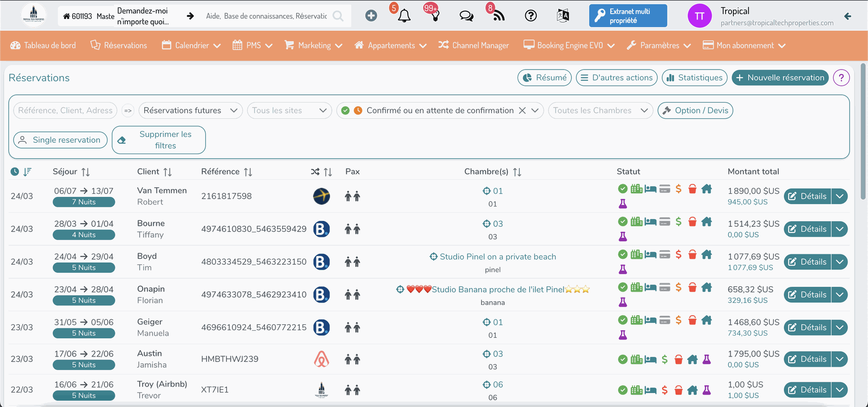Click the lightbulb suggestions icon
Viewport: 868px width, 407px height.
[435, 16]
